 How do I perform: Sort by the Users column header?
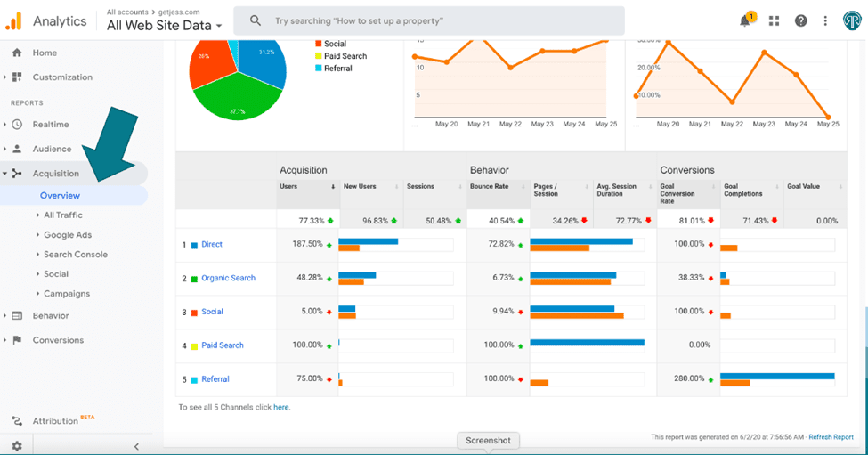pyautogui.click(x=288, y=187)
